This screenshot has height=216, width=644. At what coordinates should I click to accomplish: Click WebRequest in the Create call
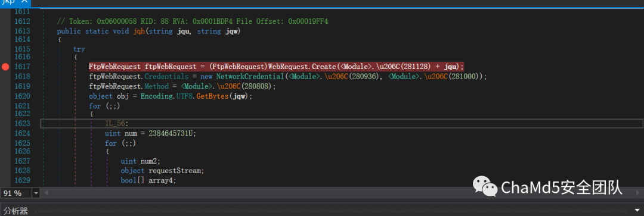pyautogui.click(x=289, y=67)
